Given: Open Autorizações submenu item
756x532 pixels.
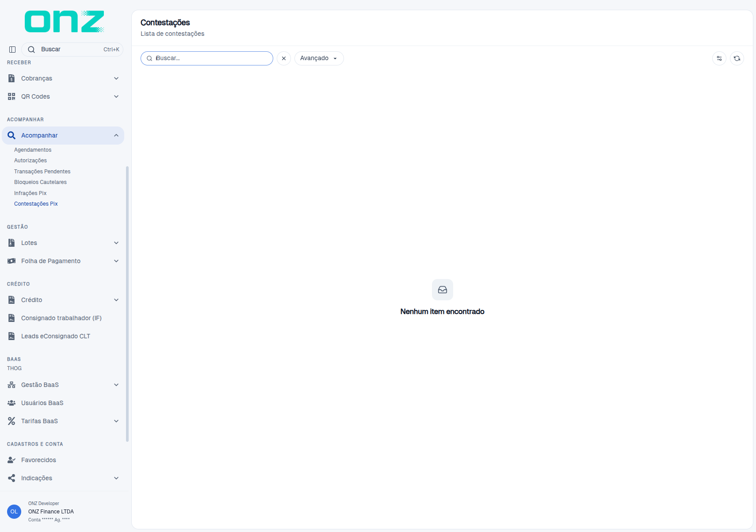Looking at the screenshot, I should coord(31,161).
